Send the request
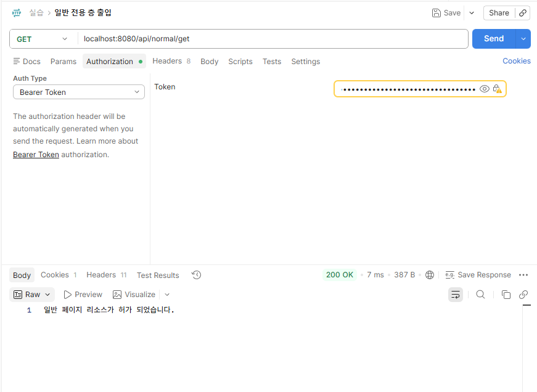Viewport: 537px width, 392px height. 494,39
